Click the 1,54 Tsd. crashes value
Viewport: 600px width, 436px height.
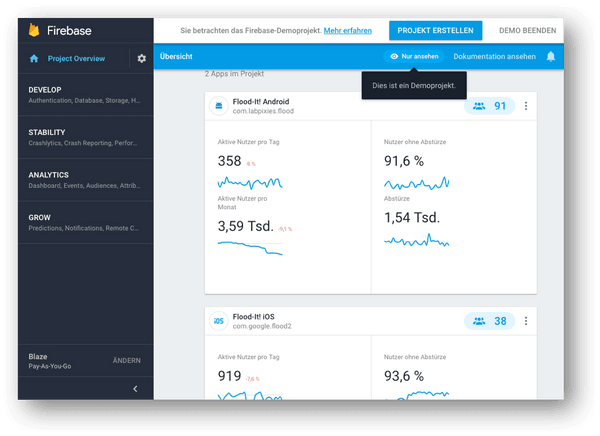click(x=412, y=218)
